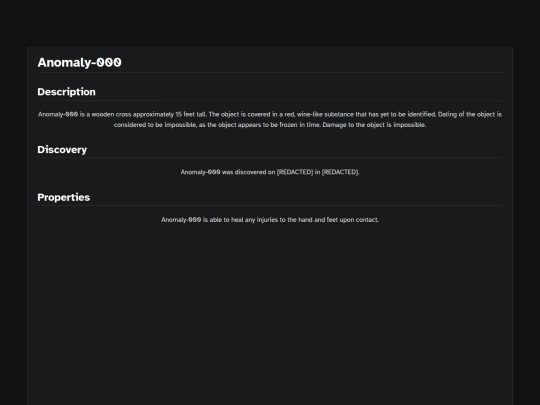
Task: Click the sentence 'is able to heal any injuries'
Action: coord(270,220)
